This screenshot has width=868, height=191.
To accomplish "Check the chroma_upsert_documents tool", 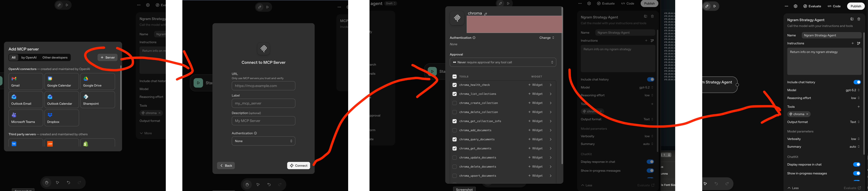I will [454, 176].
